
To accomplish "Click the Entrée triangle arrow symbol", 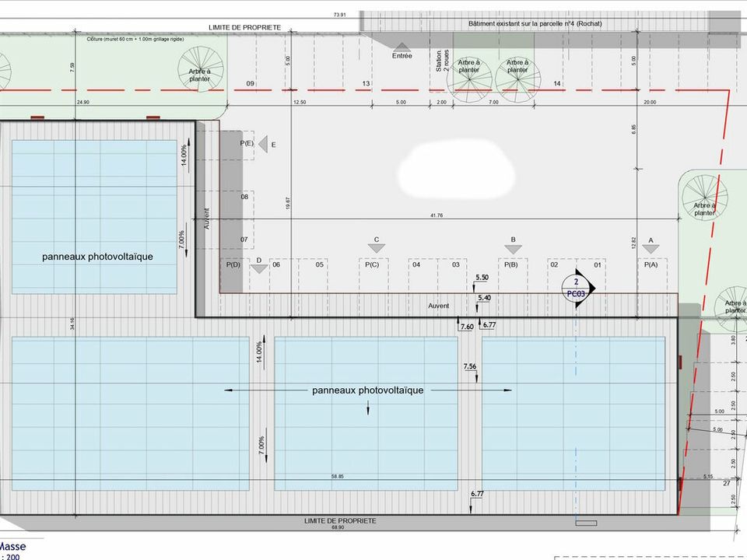I will [402, 47].
